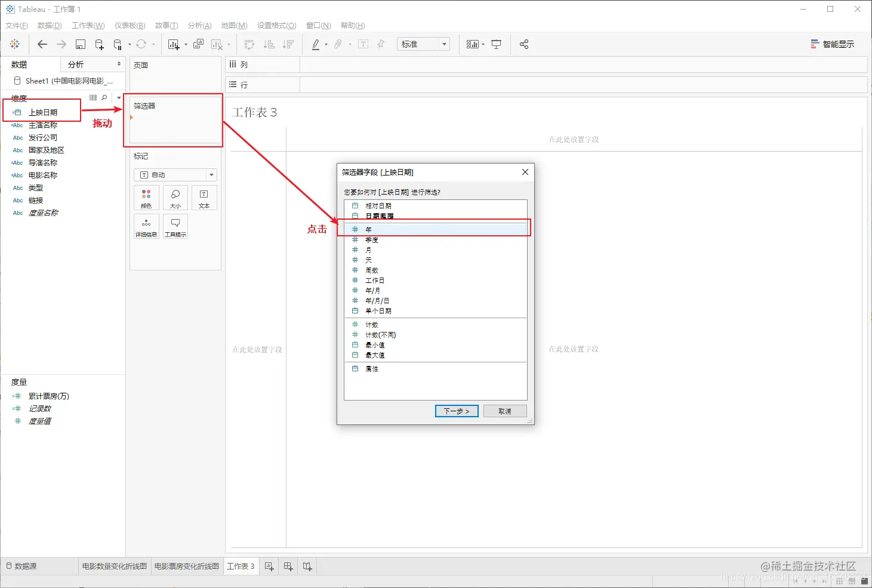Select the 国家及地区 dimension field

[47, 150]
